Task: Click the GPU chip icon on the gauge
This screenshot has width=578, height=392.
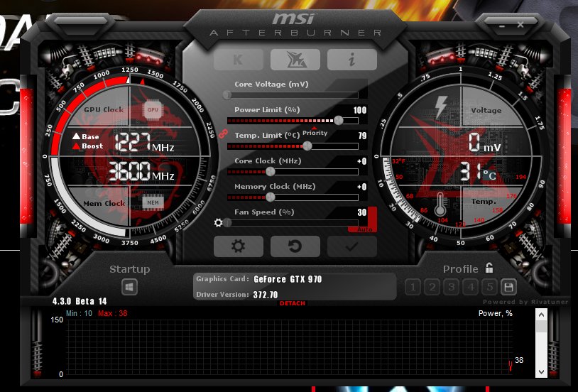Action: coord(153,109)
